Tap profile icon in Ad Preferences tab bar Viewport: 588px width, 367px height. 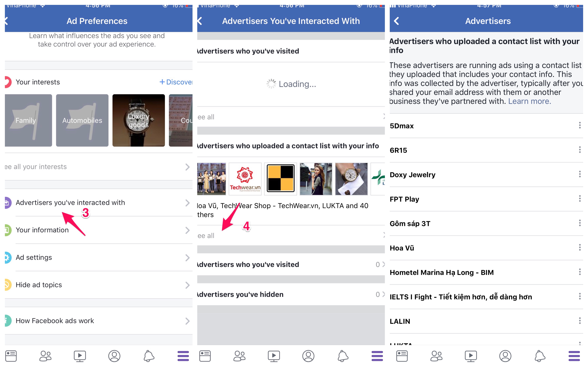click(114, 356)
